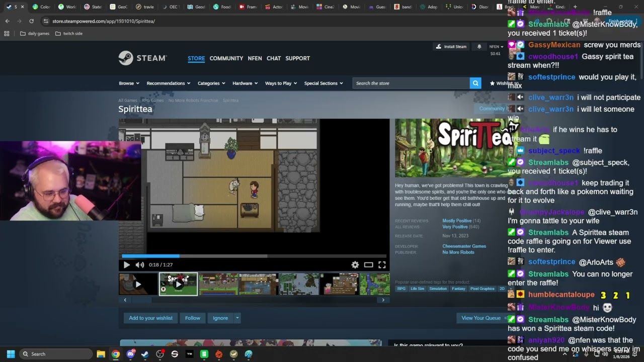
Task: Open No More Robots publisher link
Action: pyautogui.click(x=458, y=252)
